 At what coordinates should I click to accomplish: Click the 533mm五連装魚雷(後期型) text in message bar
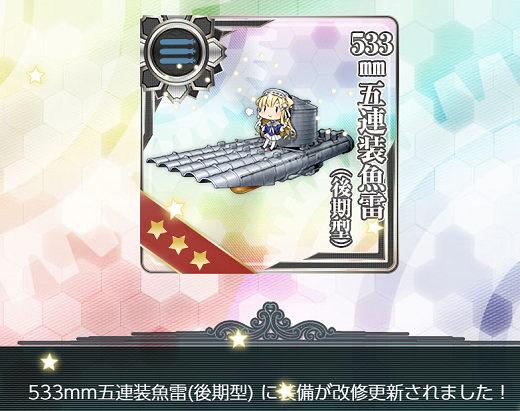[x=140, y=393]
